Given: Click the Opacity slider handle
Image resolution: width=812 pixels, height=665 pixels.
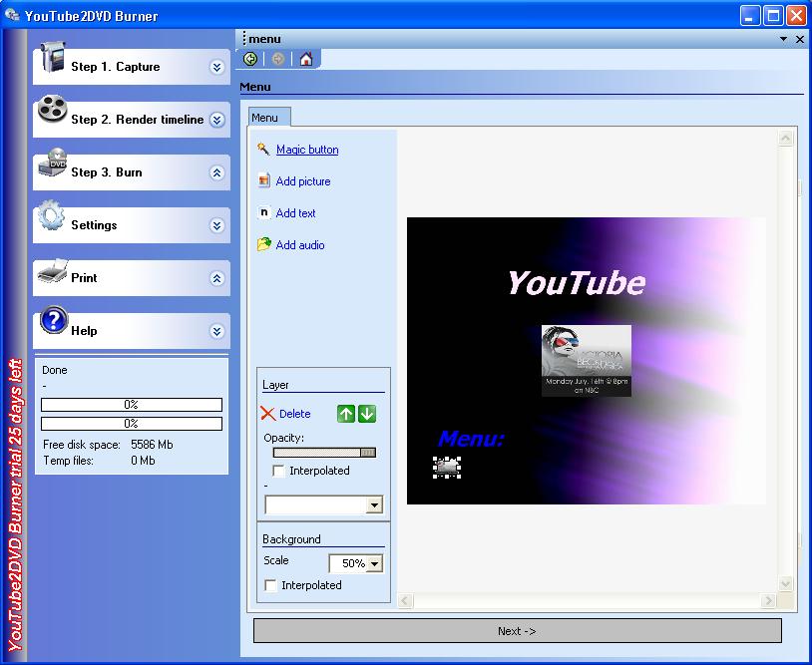Looking at the screenshot, I should point(368,453).
